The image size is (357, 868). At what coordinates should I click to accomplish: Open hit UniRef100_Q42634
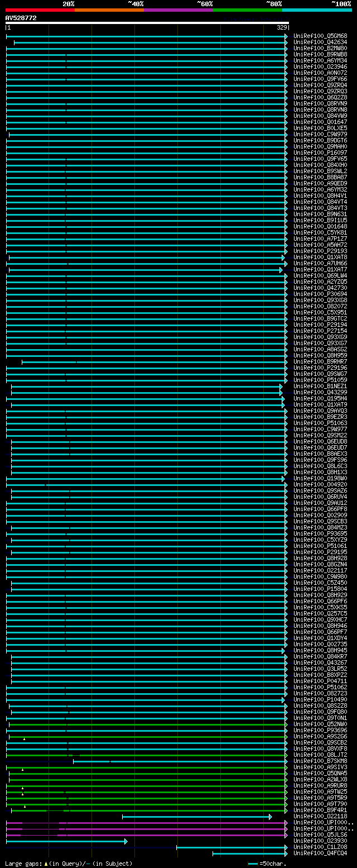point(320,42)
